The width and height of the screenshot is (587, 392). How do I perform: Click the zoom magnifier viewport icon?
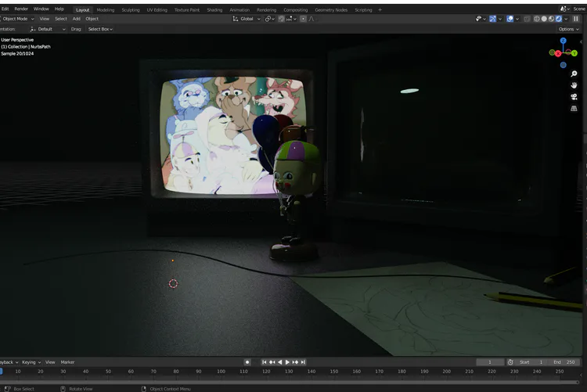point(574,74)
